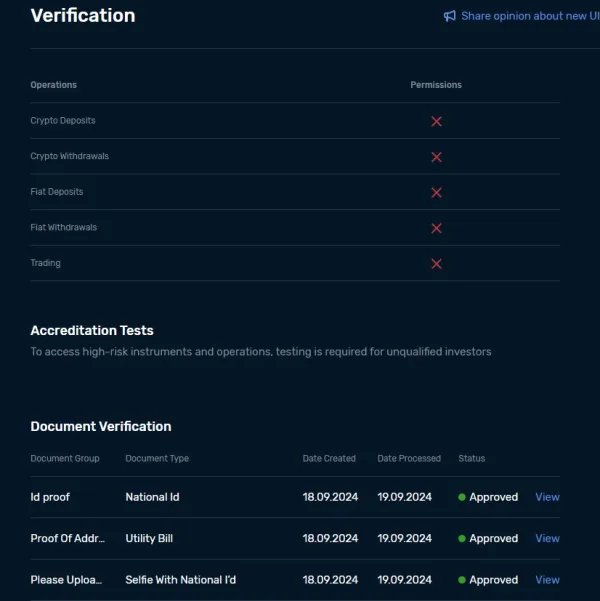Click the red X for Trading permission
Viewport: 600px width, 601px height.
click(x=436, y=264)
